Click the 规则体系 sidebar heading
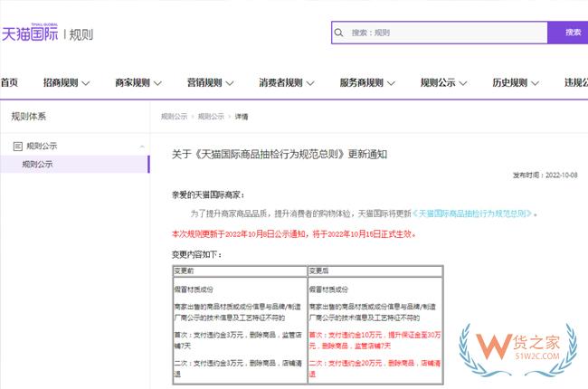 (29, 117)
